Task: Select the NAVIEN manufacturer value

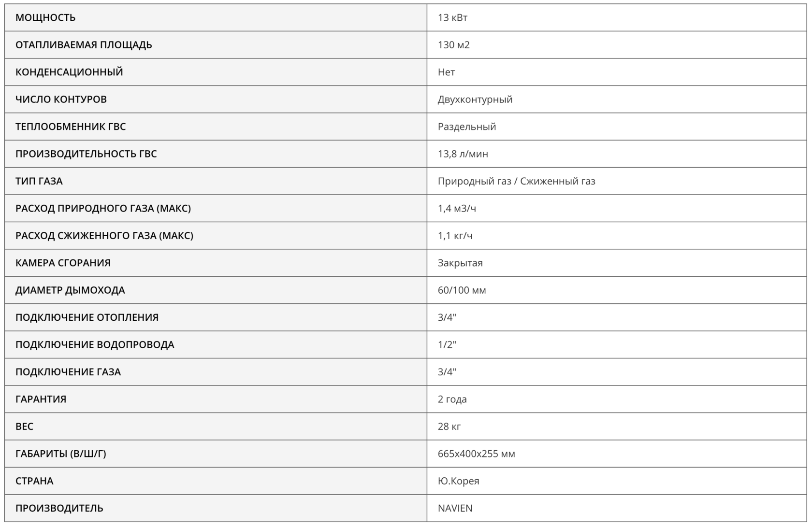Action: [x=455, y=508]
